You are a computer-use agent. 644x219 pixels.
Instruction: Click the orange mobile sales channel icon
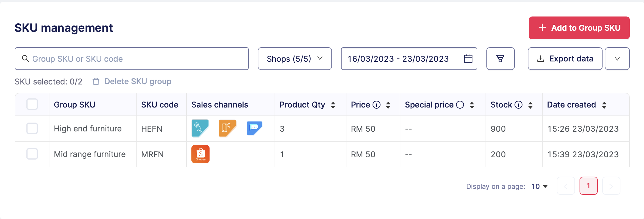pos(227,128)
